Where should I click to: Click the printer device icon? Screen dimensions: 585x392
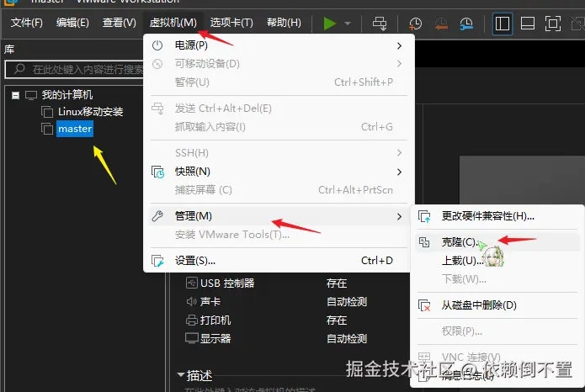coord(192,320)
